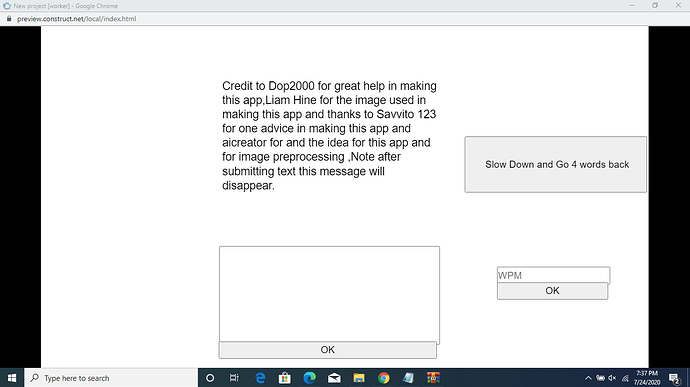Open Cortana from the taskbar
The width and height of the screenshot is (690, 387).
(210, 378)
